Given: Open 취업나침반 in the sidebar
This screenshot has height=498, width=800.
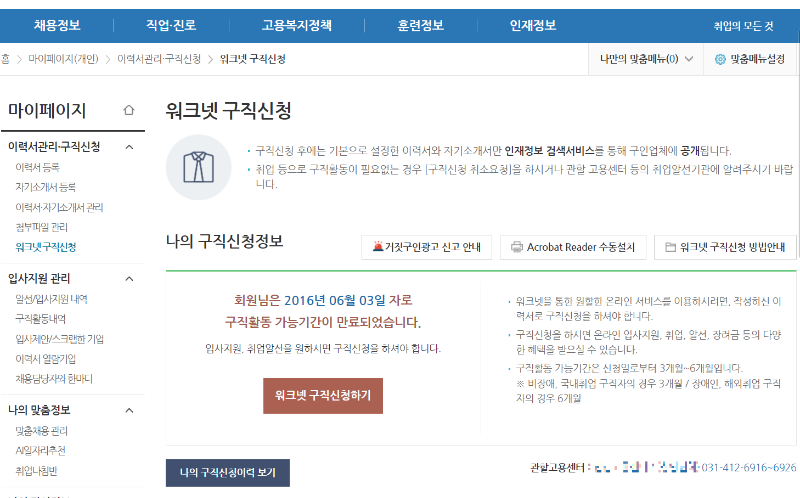Looking at the screenshot, I should (x=36, y=471).
